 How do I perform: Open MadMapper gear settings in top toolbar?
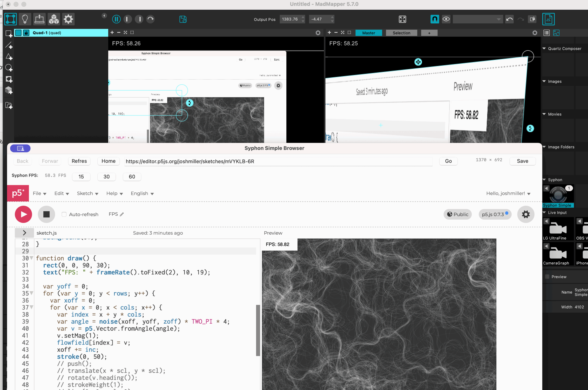click(68, 19)
